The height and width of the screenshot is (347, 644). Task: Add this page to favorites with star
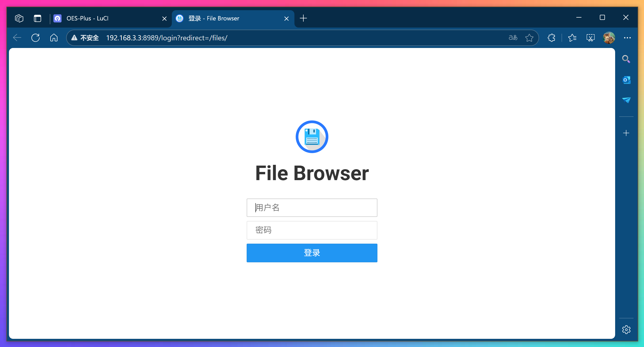point(529,38)
